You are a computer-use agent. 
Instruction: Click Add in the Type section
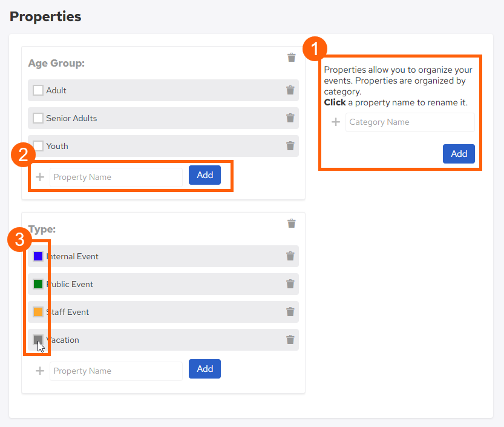pyautogui.click(x=205, y=368)
